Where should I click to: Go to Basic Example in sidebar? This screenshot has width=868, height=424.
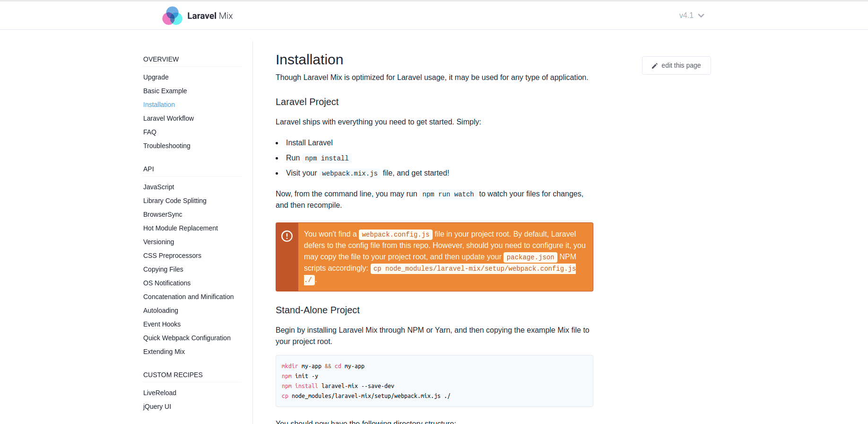165,91
